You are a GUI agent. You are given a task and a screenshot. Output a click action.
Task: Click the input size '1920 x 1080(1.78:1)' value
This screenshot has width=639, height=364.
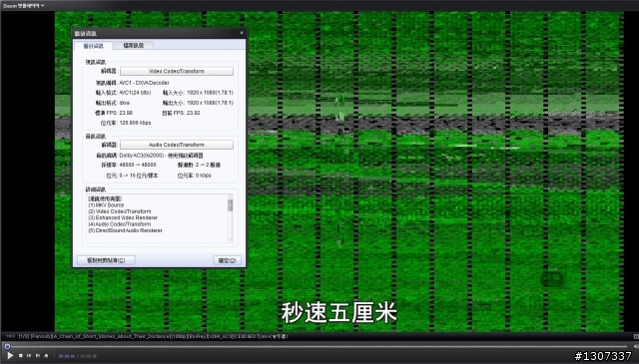click(x=211, y=93)
